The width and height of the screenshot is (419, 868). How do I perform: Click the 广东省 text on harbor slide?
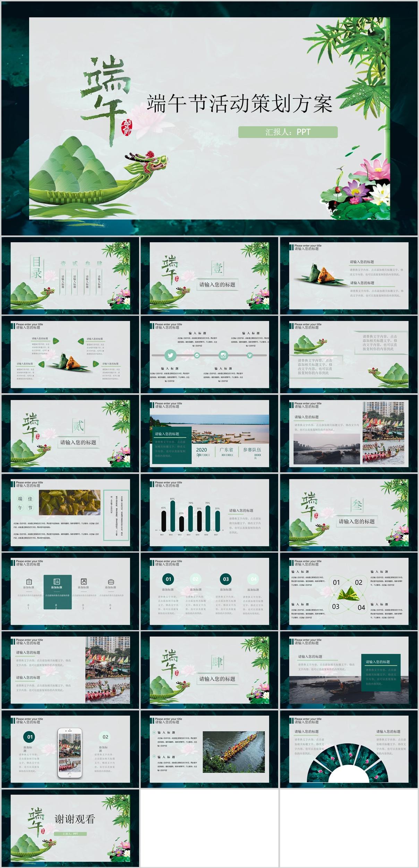pos(226,449)
